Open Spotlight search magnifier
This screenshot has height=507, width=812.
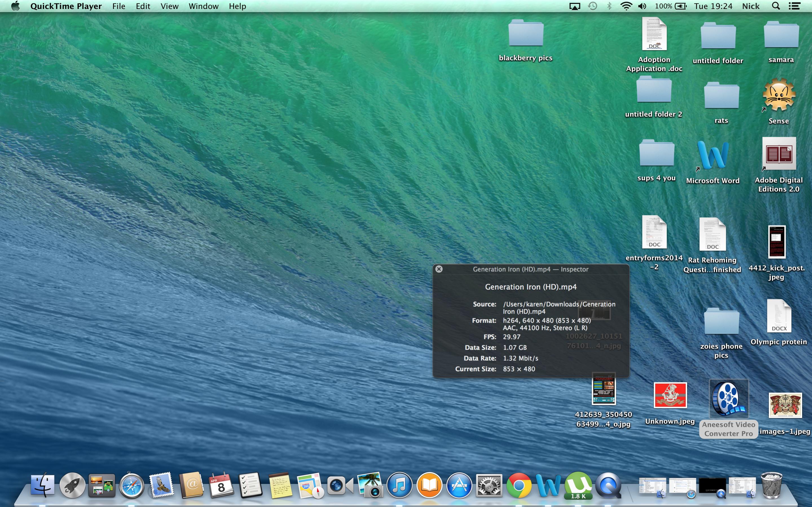tap(776, 6)
